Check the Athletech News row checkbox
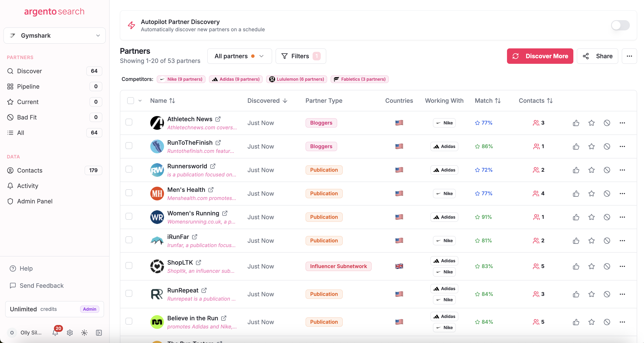 pyautogui.click(x=129, y=122)
